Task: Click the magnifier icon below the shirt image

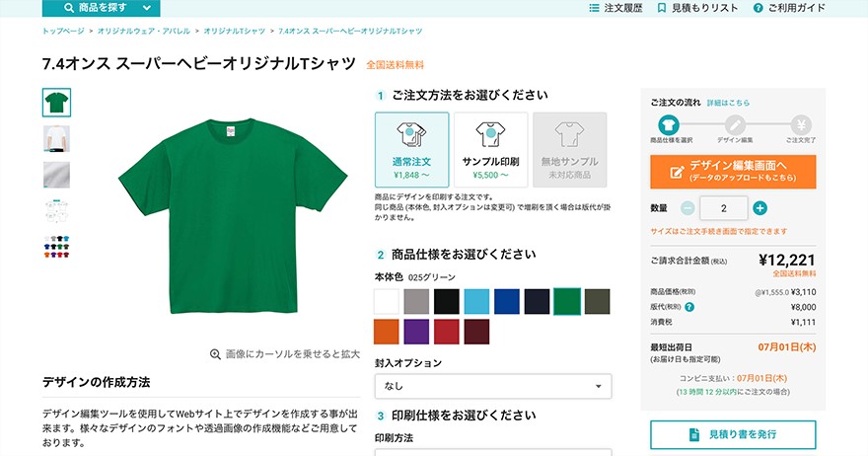Action: (215, 354)
